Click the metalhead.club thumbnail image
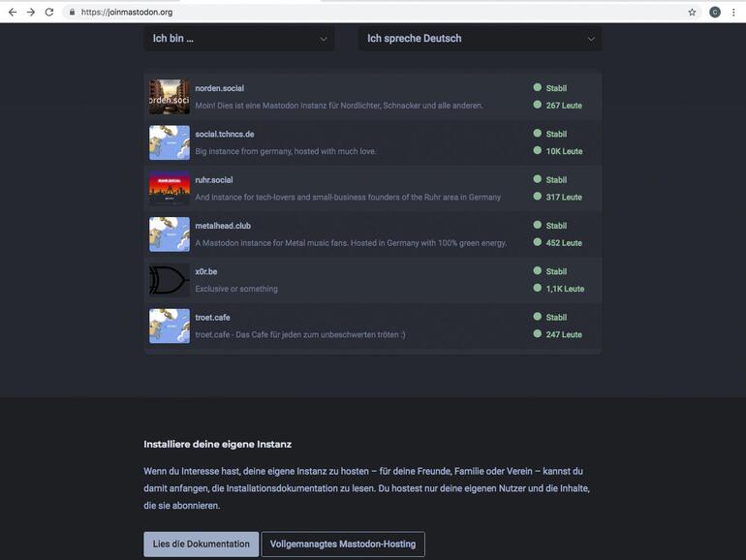Viewport: 746px width, 560px height. click(170, 234)
